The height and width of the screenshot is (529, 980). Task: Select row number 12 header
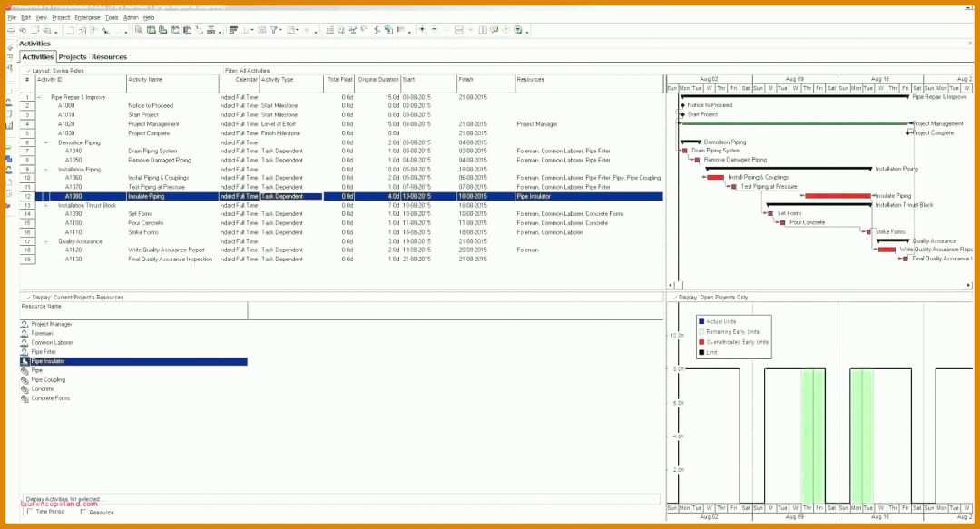point(27,196)
